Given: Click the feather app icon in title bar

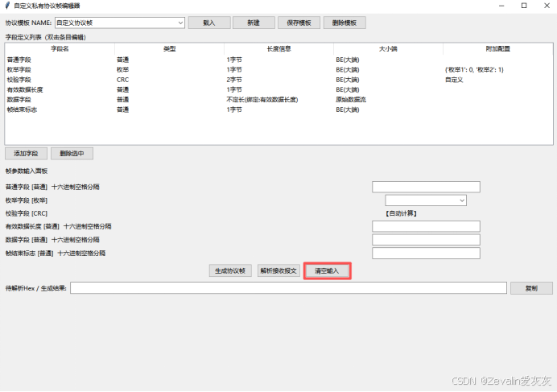Looking at the screenshot, I should 7,6.
